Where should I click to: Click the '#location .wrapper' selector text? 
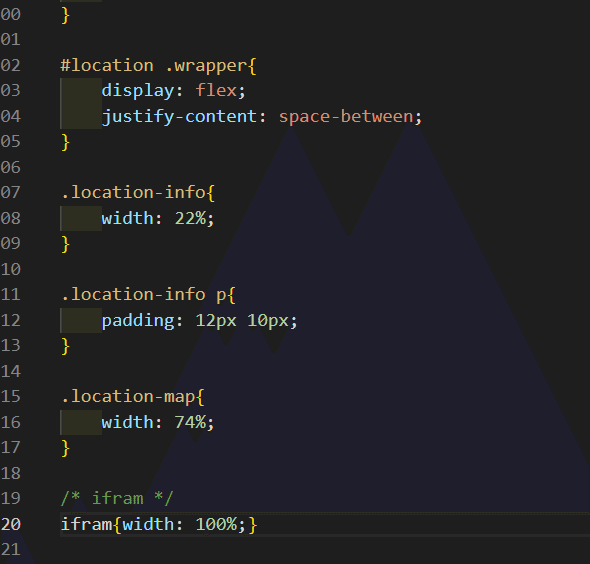click(x=154, y=66)
